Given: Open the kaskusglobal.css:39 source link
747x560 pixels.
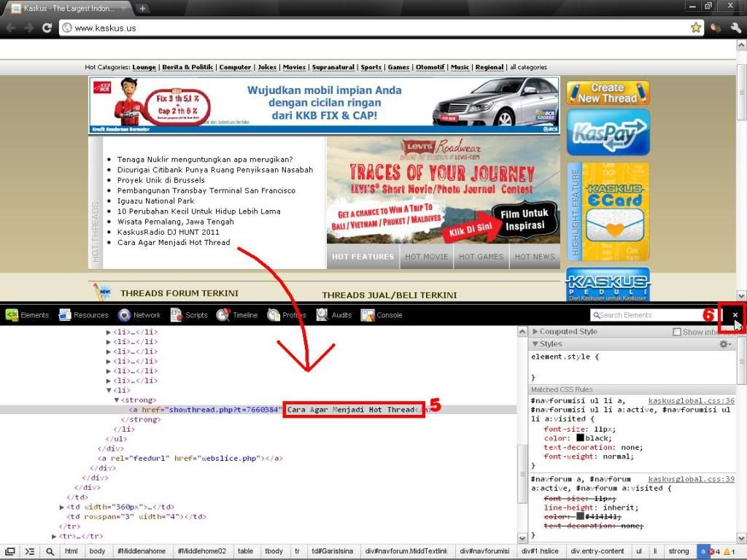Looking at the screenshot, I should [692, 479].
